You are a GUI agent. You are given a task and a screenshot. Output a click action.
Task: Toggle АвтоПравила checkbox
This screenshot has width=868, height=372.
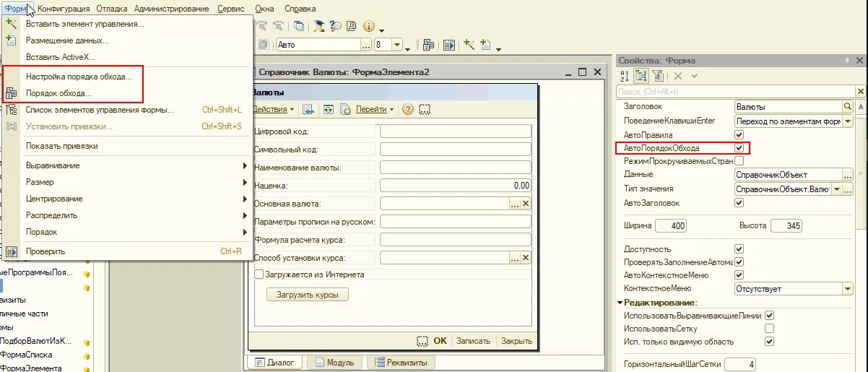tap(739, 135)
